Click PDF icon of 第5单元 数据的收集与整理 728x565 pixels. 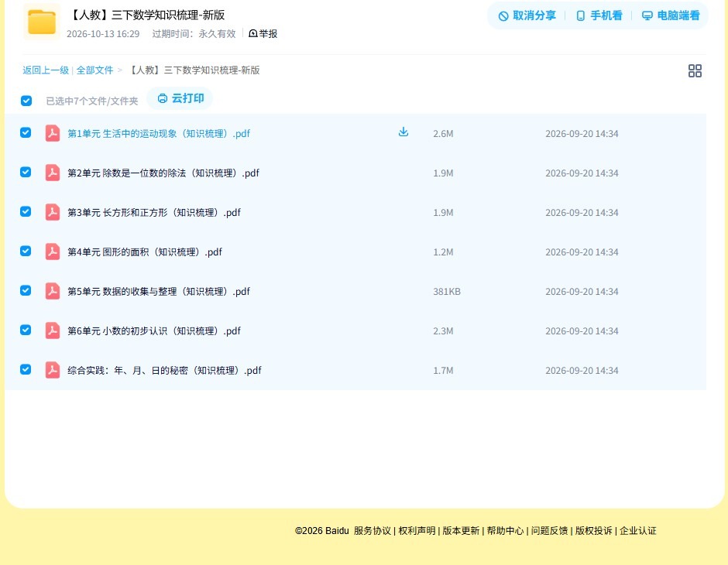tap(53, 291)
